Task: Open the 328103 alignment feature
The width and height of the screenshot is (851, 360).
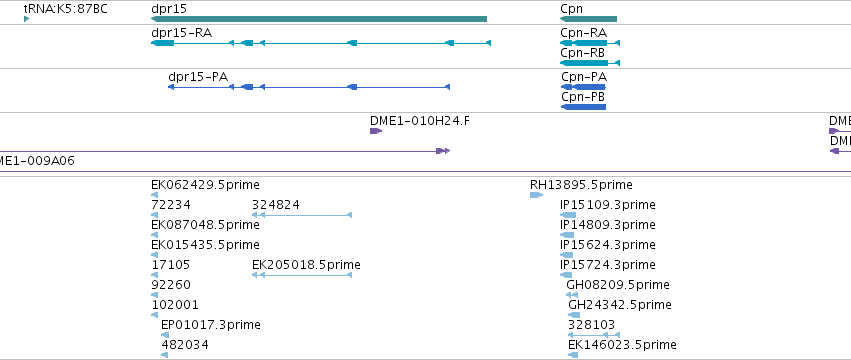Action: [x=594, y=335]
